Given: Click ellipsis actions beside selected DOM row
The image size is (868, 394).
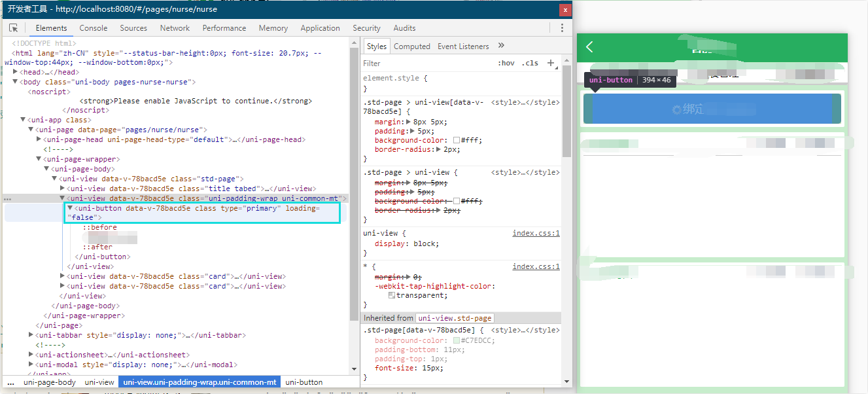Looking at the screenshot, I should [x=7, y=198].
